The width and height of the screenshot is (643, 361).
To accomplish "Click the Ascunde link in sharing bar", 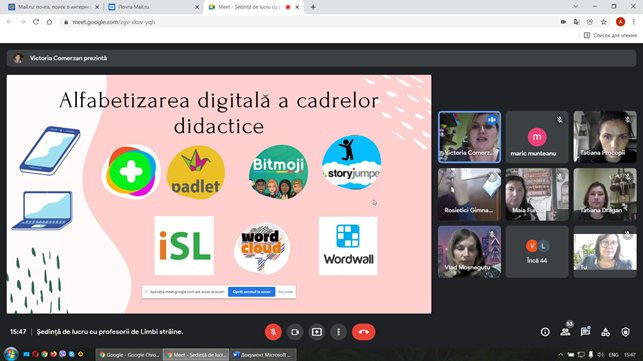I will point(285,292).
